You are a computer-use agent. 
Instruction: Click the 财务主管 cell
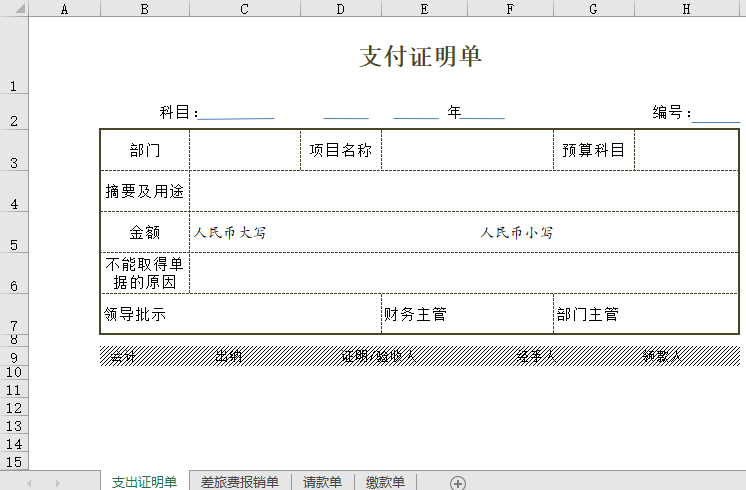pyautogui.click(x=467, y=314)
